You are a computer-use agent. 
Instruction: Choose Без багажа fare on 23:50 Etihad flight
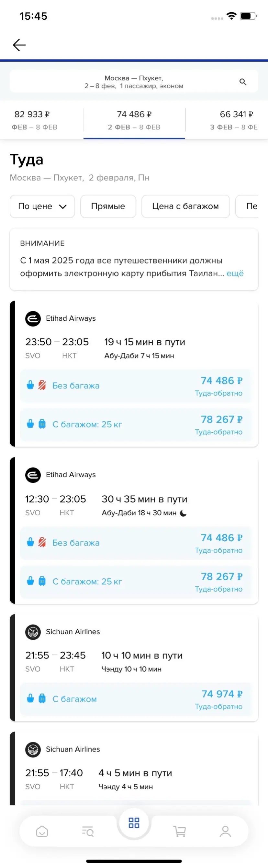[136, 386]
